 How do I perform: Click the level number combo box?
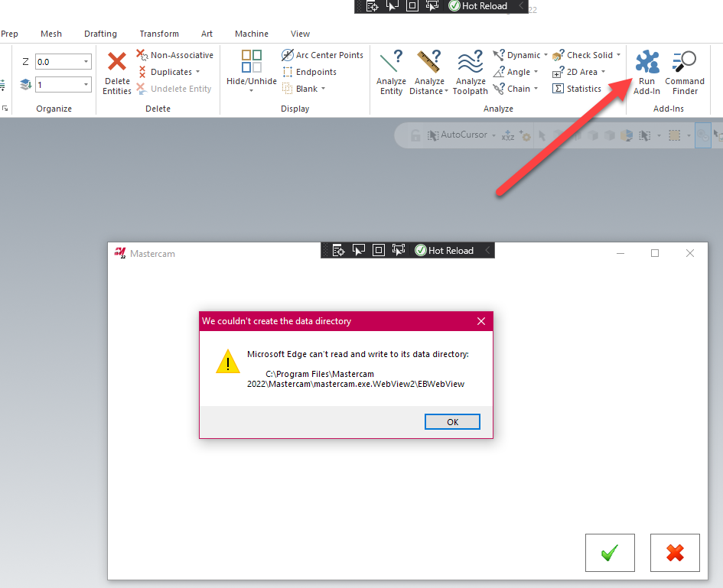point(63,84)
